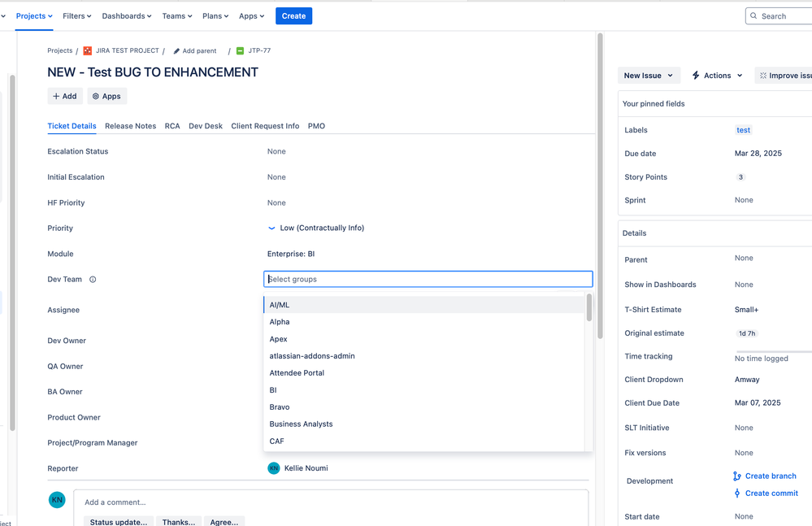812x526 pixels.
Task: Click the Time tracking progress bar
Action: 774,352
